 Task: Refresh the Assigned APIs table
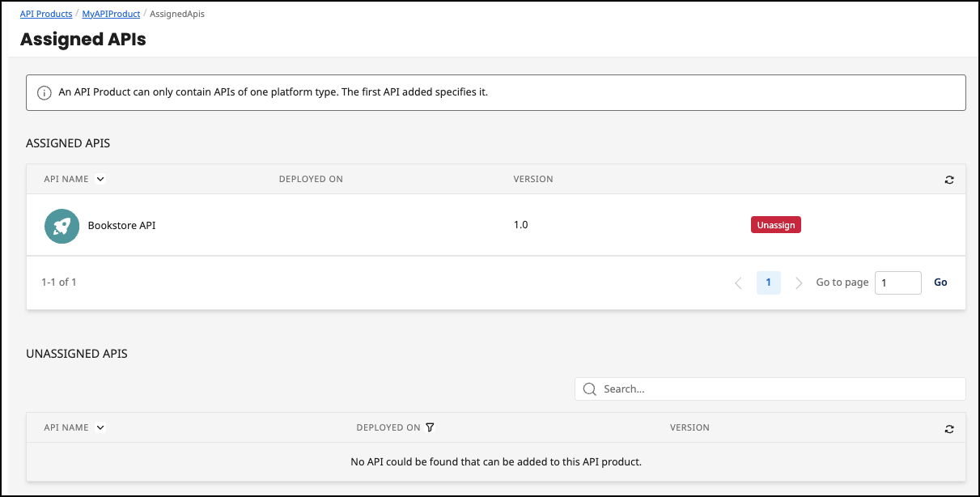click(948, 179)
